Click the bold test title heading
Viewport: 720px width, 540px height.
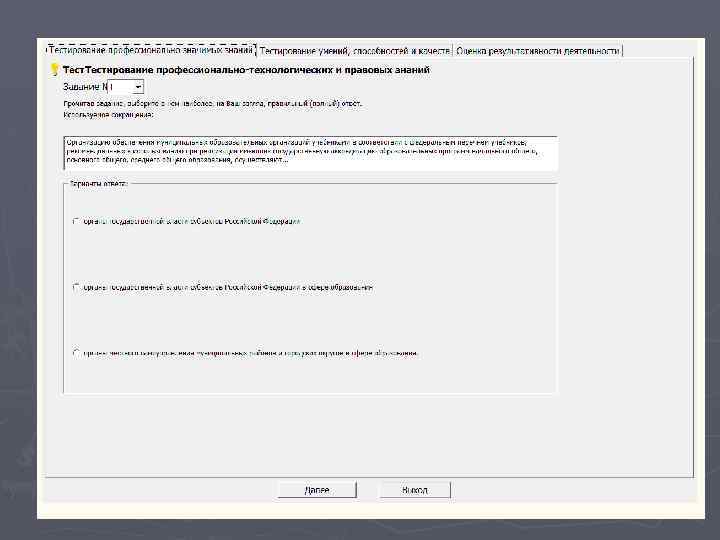pyautogui.click(x=246, y=70)
